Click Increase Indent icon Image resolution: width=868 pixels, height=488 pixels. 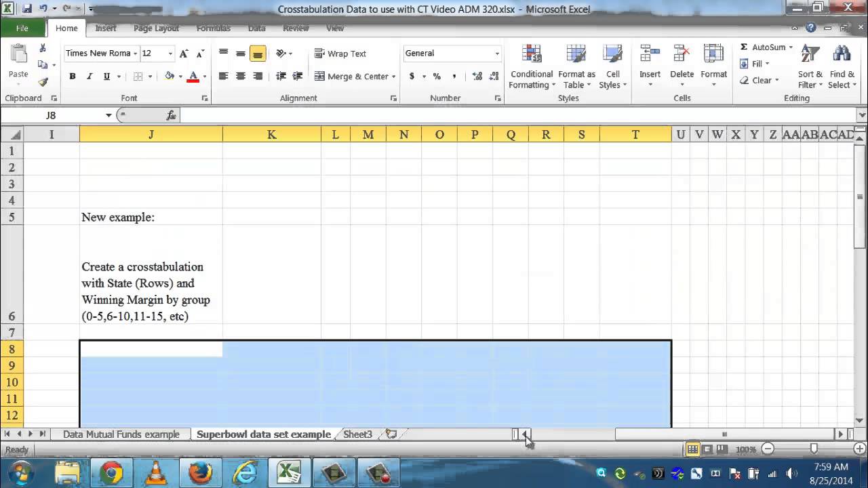(297, 77)
